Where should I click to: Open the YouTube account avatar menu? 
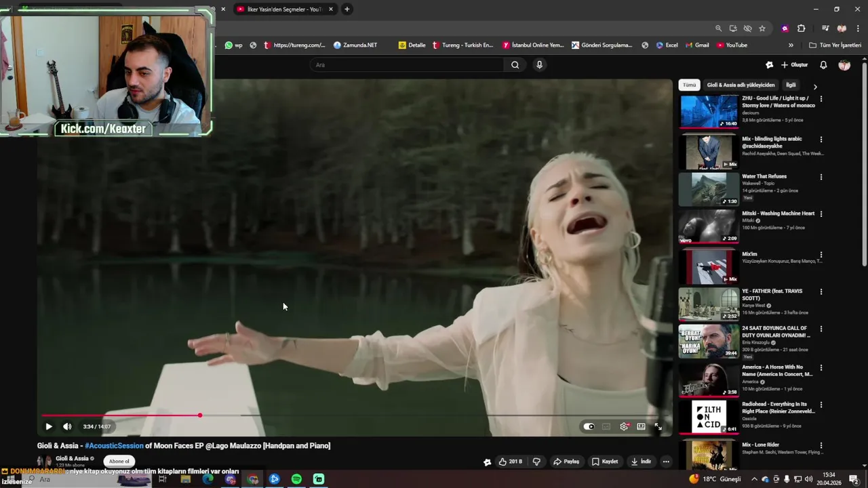[844, 65]
